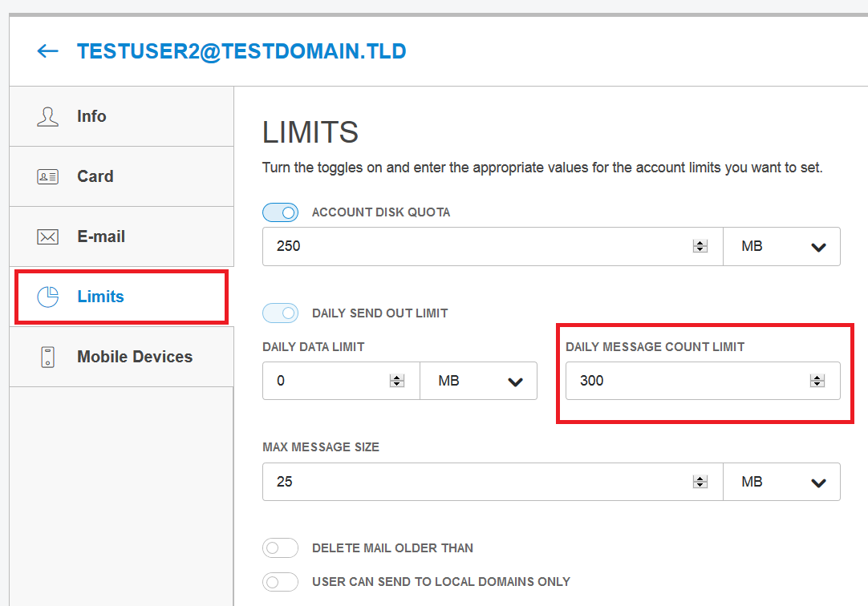Toggle the Daily Send Out Limit switch
Screen dimensions: 868x606
pos(280,313)
